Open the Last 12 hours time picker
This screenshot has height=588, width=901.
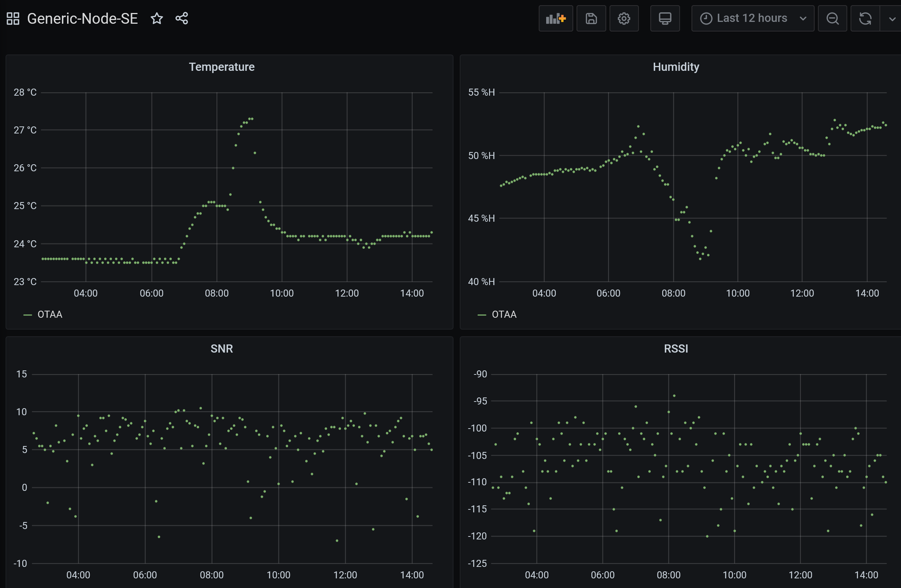coord(753,18)
